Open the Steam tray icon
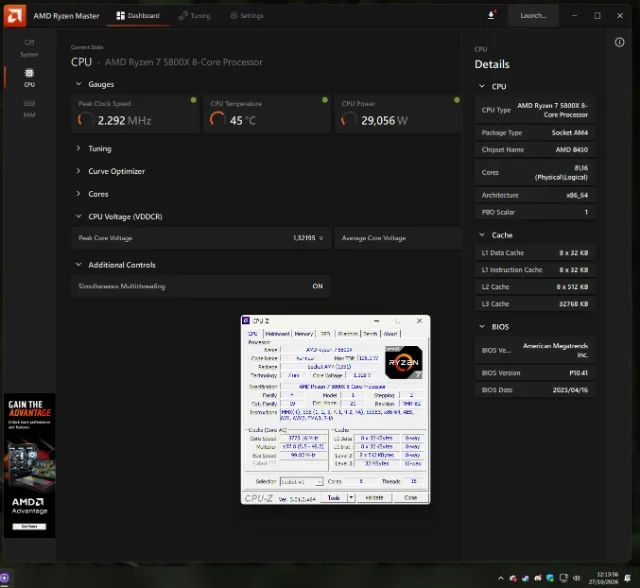The height and width of the screenshot is (588, 640). point(525,578)
